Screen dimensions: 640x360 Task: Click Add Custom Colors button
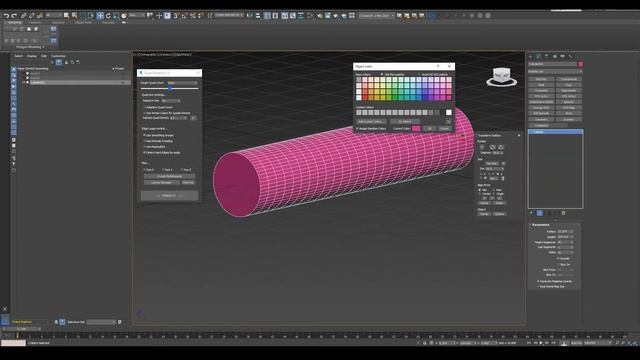[371, 122]
